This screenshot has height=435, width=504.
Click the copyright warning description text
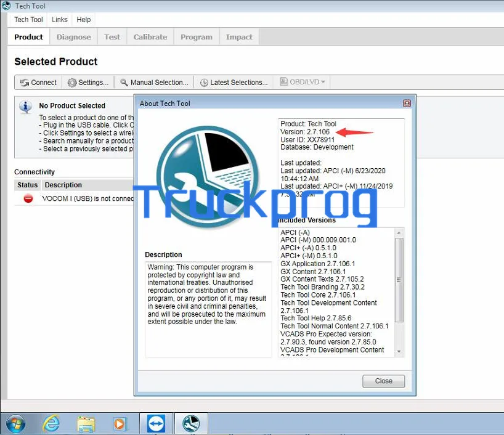point(206,294)
